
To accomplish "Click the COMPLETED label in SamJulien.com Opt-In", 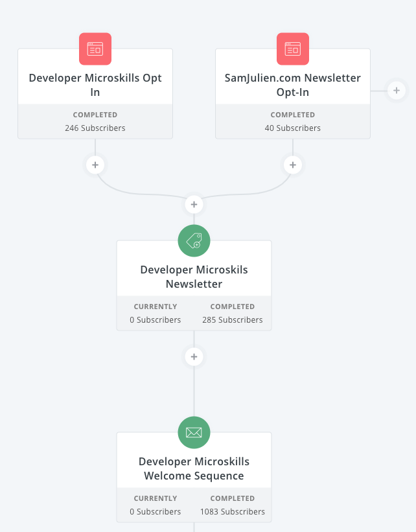I will coord(293,115).
